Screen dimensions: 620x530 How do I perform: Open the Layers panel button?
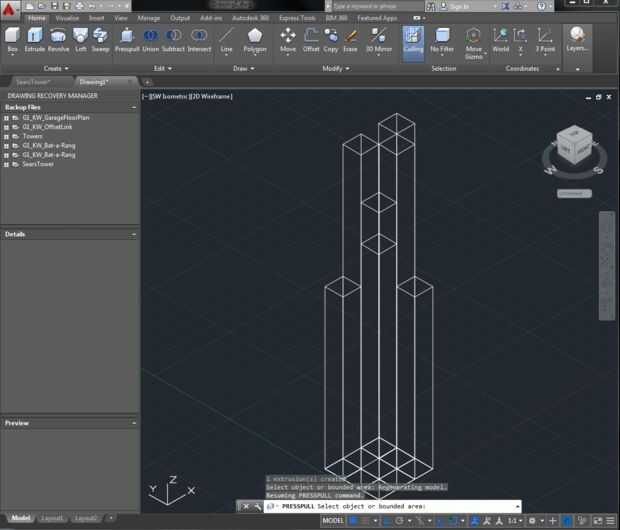coord(577,40)
